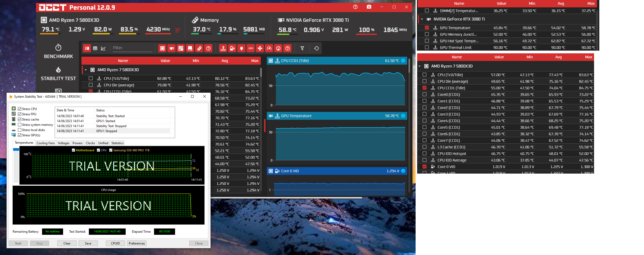The width and height of the screenshot is (644, 255).
Task: Sort OCCT table by Max column
Action: pyautogui.click(x=255, y=61)
